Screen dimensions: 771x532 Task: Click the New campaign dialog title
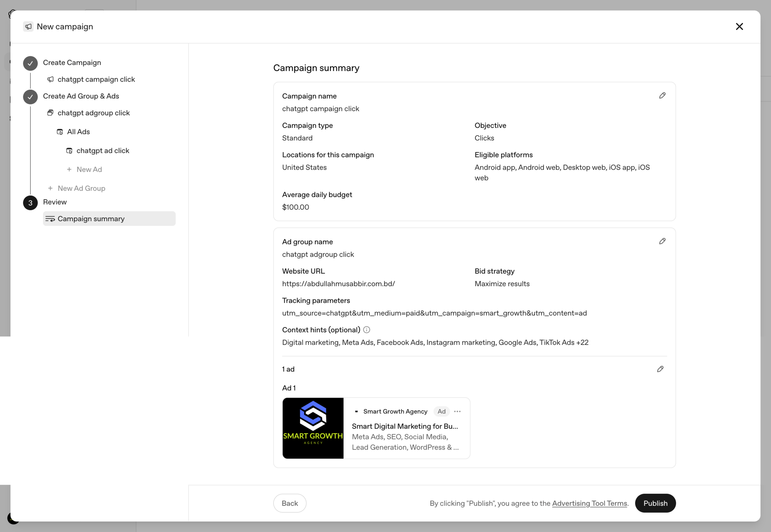(65, 26)
